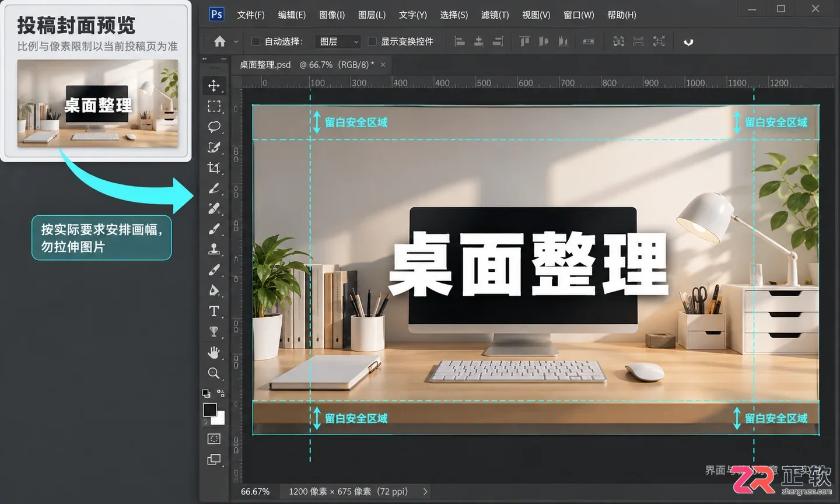This screenshot has width=840, height=504.
Task: Select the Spot Healing Brush tool
Action: click(x=214, y=208)
